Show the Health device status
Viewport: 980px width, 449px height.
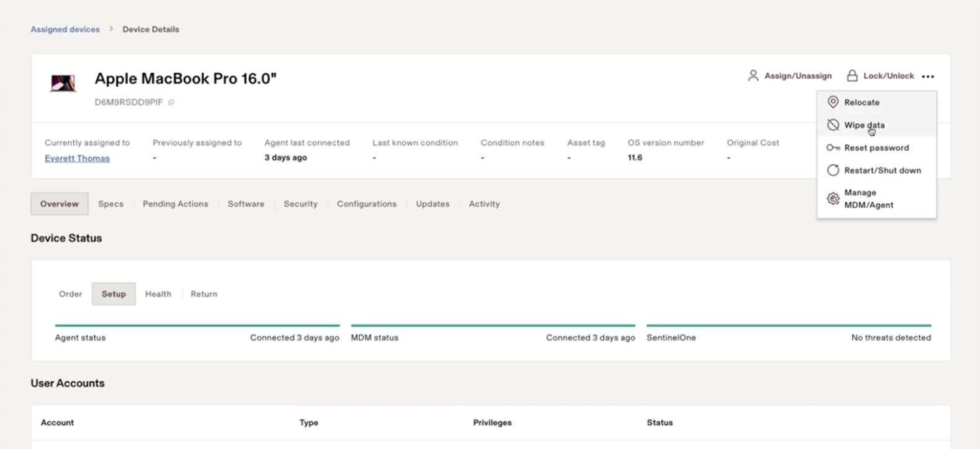click(158, 294)
